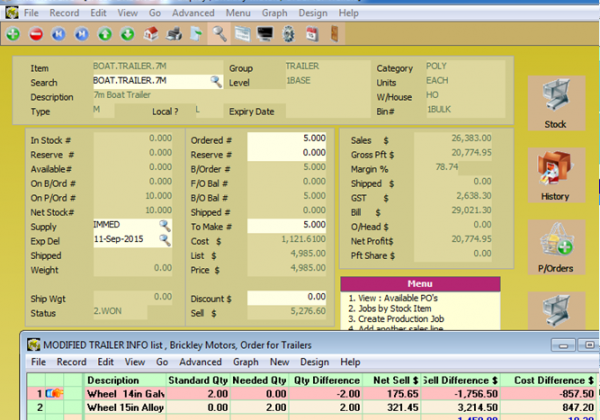Open the Menu menu in the main menu bar
600x420 pixels.
pos(238,13)
